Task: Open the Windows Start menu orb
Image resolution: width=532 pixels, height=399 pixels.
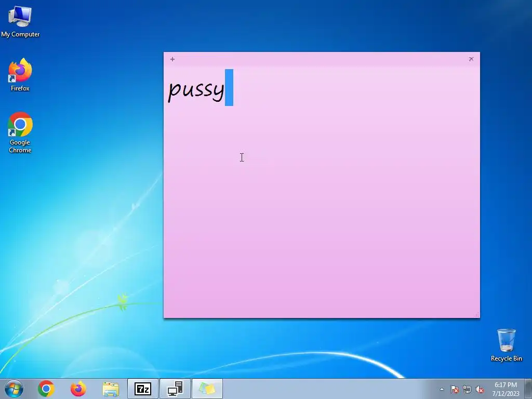Action: [14, 389]
